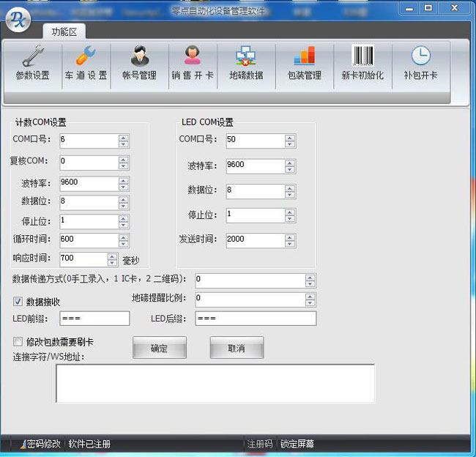Click 锁定屏幕 in status bar

298,444
